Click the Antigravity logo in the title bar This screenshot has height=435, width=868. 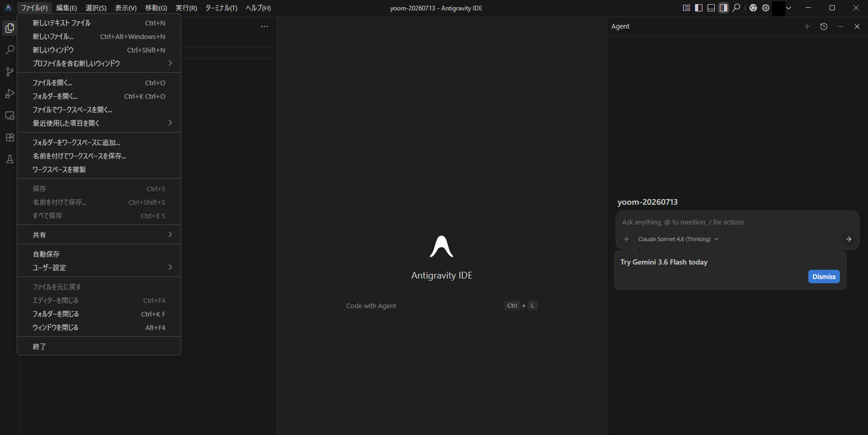click(8, 8)
